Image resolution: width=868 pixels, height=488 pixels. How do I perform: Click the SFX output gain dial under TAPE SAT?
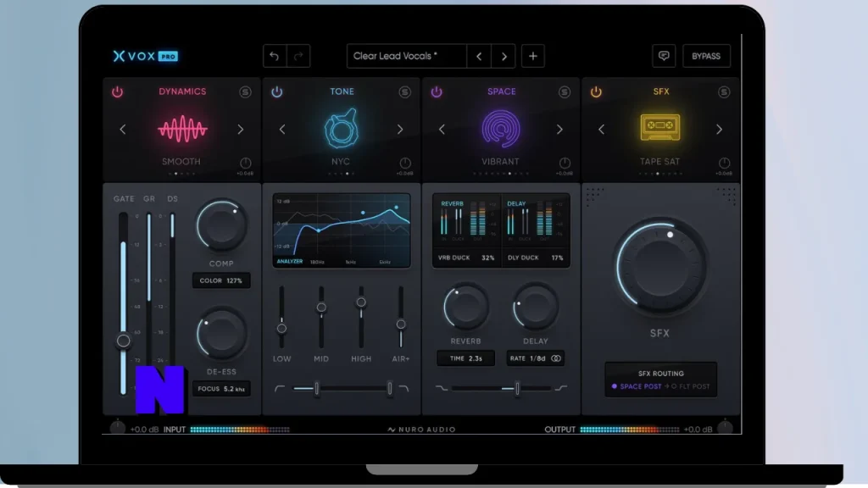click(x=724, y=163)
